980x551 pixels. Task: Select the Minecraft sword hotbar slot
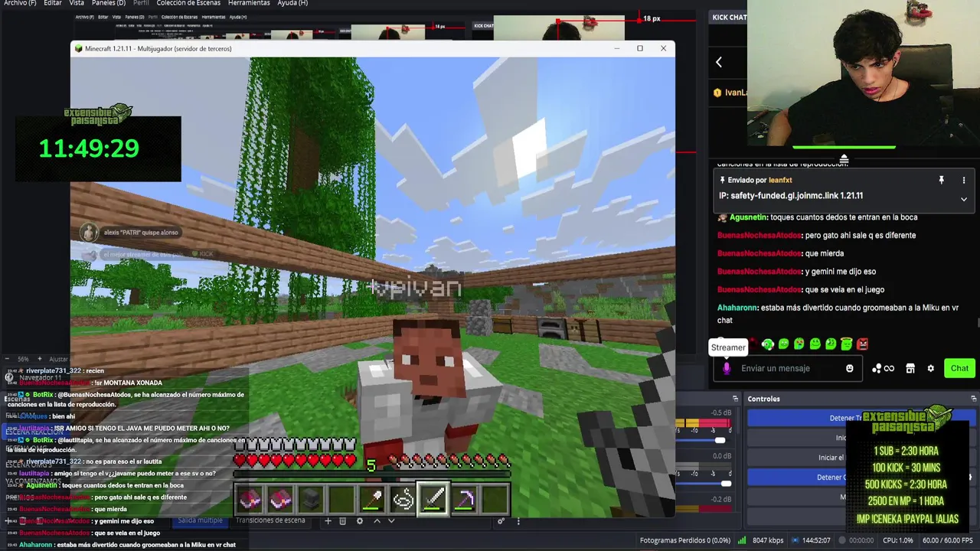point(433,499)
